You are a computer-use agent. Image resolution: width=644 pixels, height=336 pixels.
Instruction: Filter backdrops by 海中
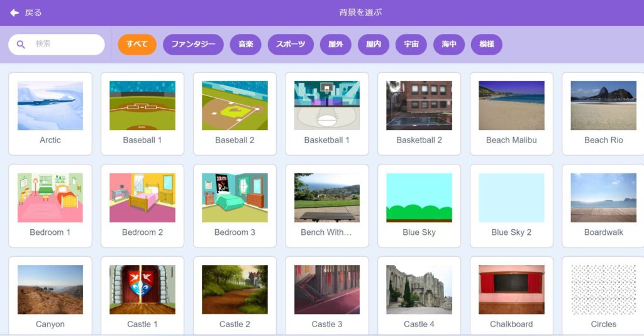[x=449, y=45]
